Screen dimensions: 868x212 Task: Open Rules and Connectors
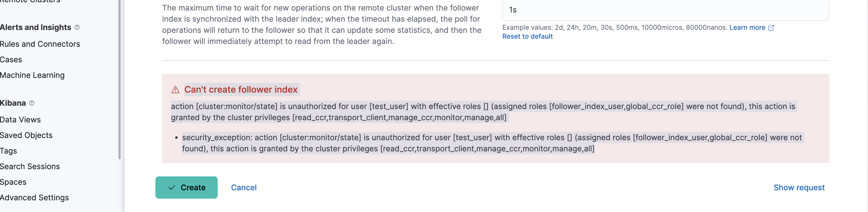coord(40,44)
